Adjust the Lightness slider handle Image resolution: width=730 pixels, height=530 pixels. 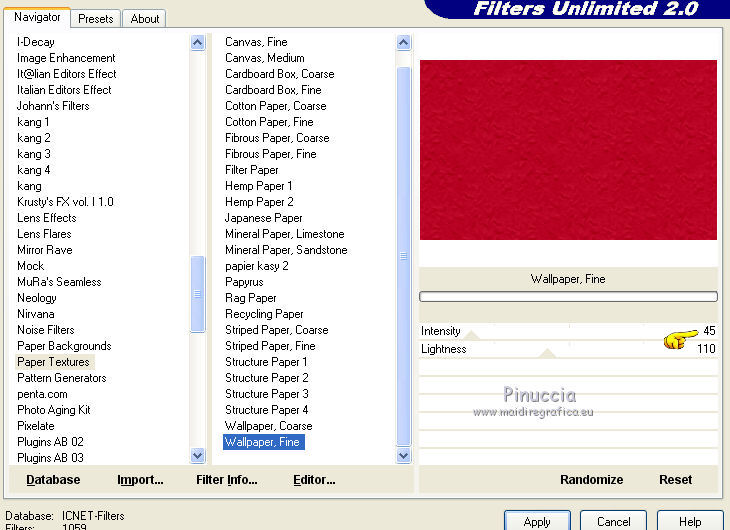click(548, 353)
